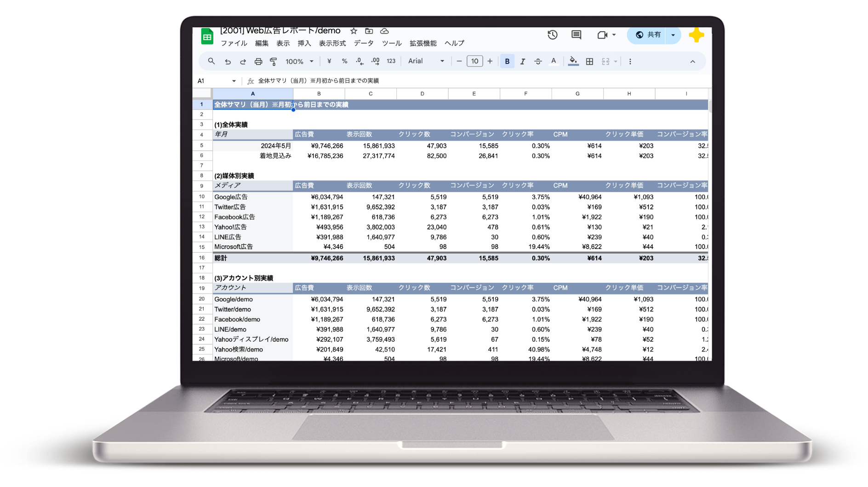Start a Meet call camera icon

pyautogui.click(x=602, y=34)
